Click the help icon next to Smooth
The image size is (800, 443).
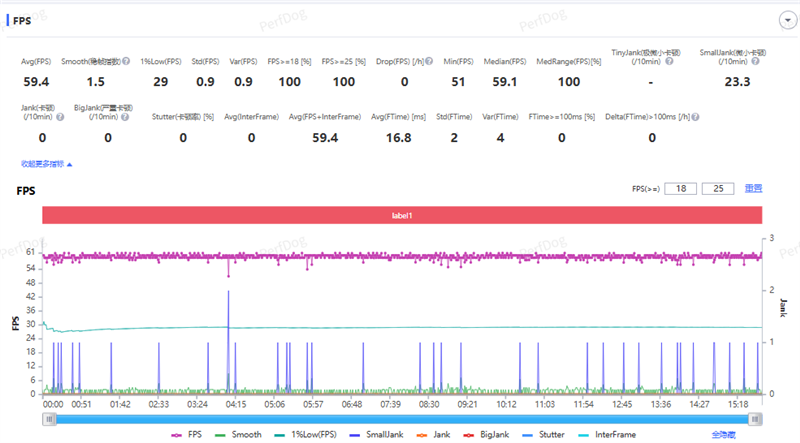click(x=125, y=62)
